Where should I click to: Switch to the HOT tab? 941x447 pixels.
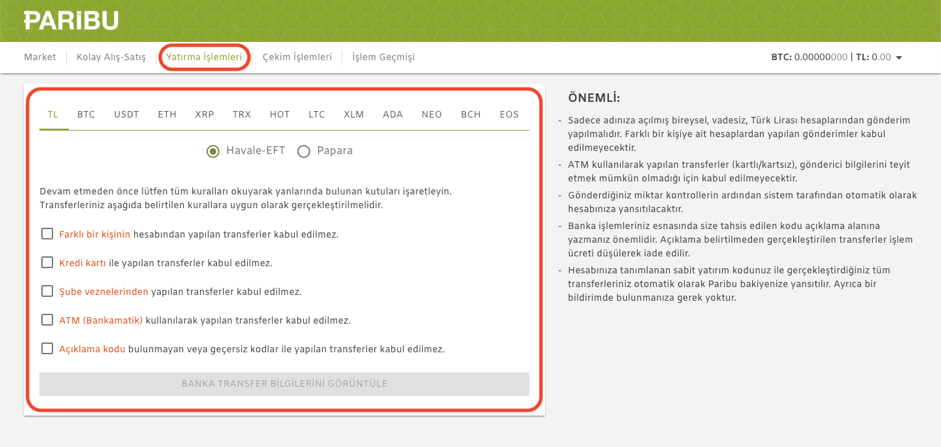pyautogui.click(x=280, y=115)
